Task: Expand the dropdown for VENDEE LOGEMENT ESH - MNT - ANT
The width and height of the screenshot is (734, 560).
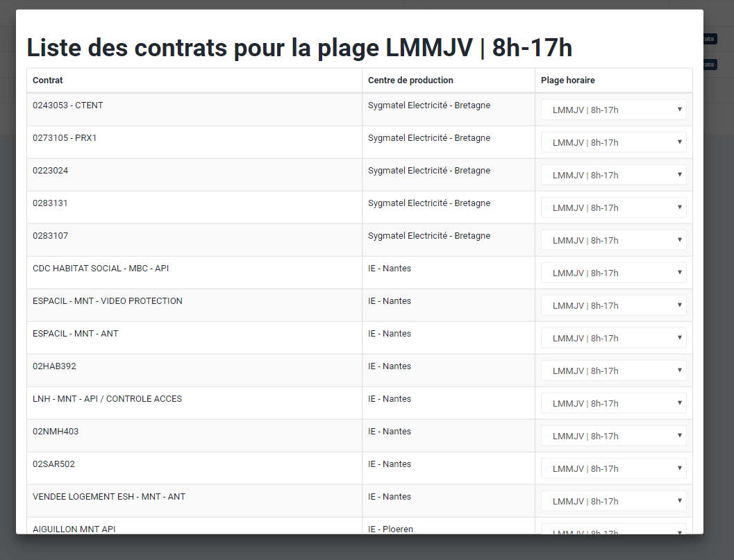Action: pyautogui.click(x=613, y=501)
